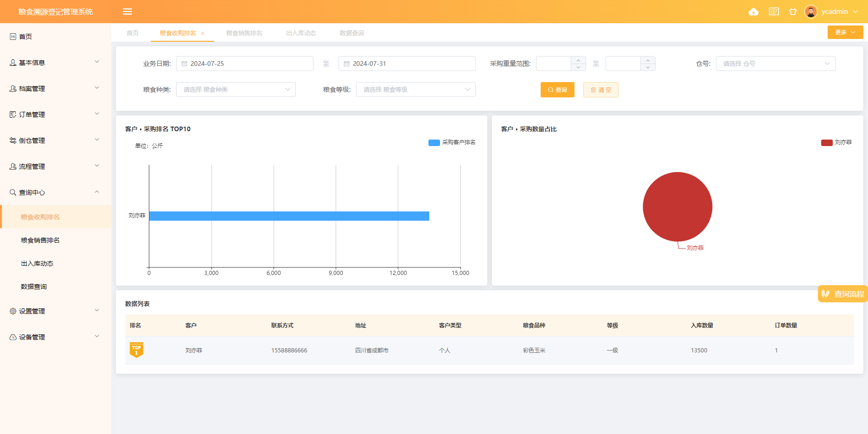The width and height of the screenshot is (868, 434).
Task: Click the red pie chart slice
Action: point(677,207)
